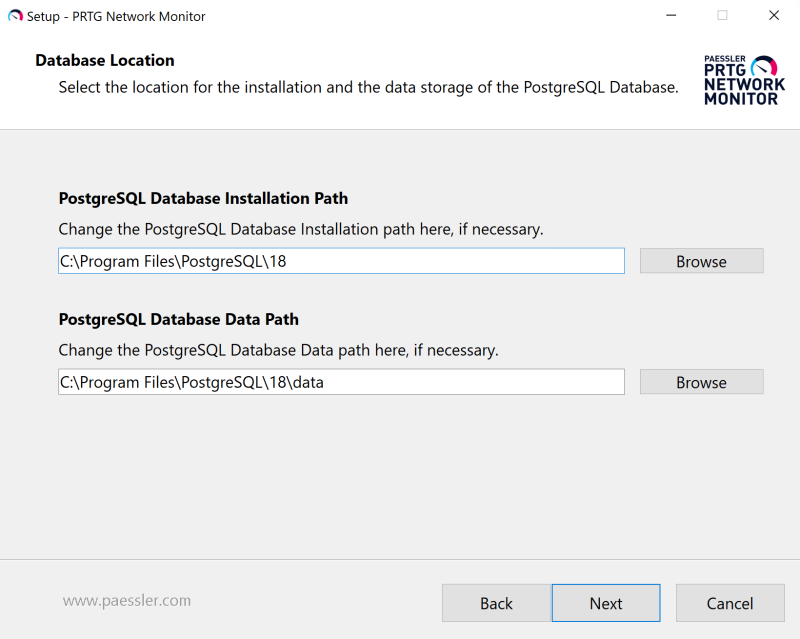Open the www.paessler.com link
This screenshot has width=800, height=639.
click(127, 601)
